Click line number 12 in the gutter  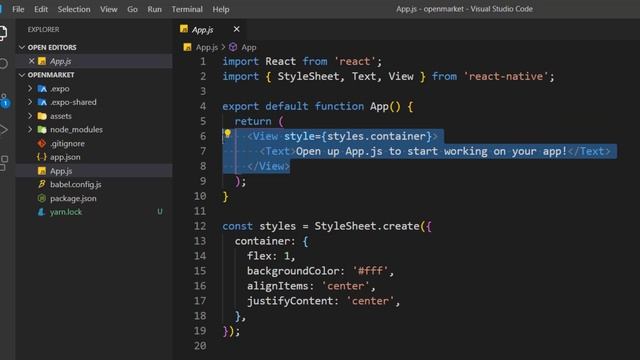tap(200, 226)
